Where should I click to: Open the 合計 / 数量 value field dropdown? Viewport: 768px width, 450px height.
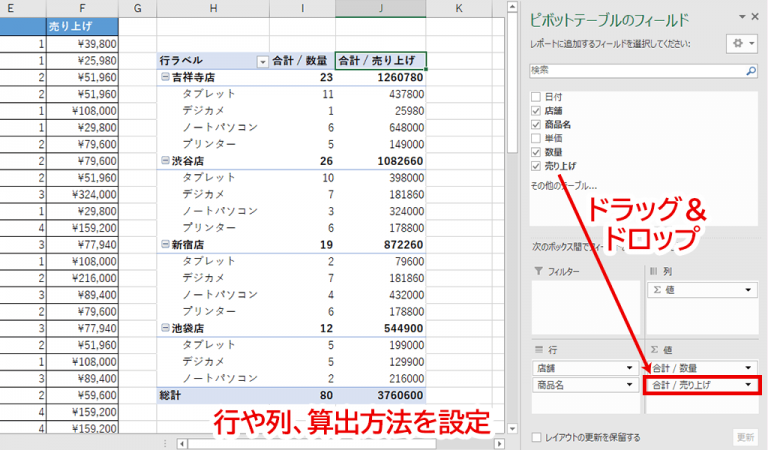pos(748,368)
